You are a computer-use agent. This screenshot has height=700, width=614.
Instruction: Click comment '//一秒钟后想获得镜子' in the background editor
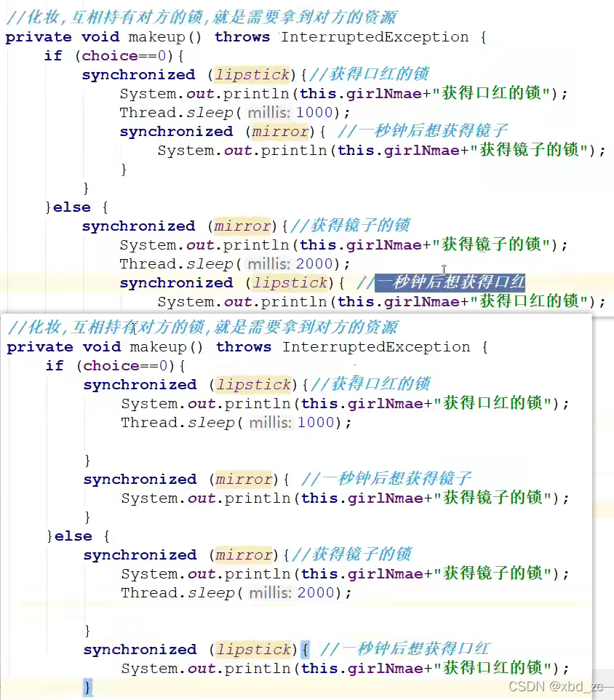click(x=423, y=131)
